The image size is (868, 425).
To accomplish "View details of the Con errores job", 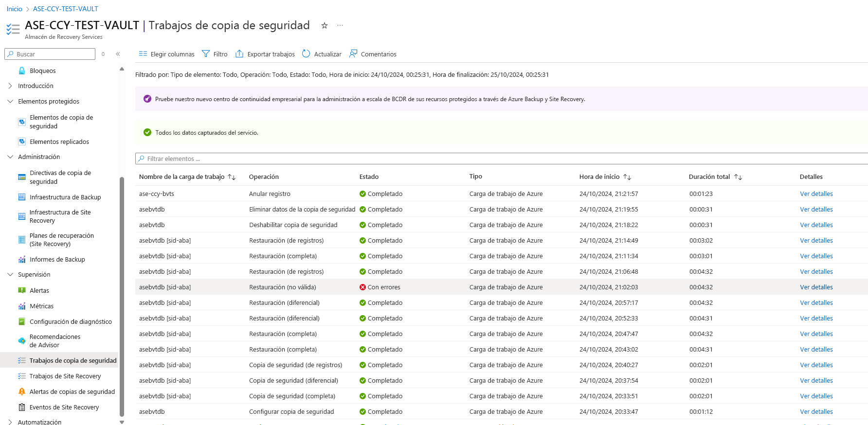I will pyautogui.click(x=816, y=287).
